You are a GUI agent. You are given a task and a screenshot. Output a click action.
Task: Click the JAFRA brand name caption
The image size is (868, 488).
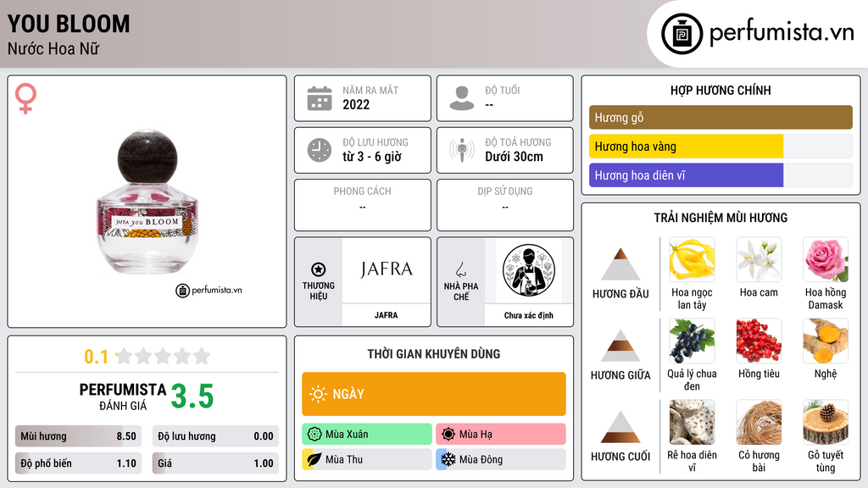386,315
